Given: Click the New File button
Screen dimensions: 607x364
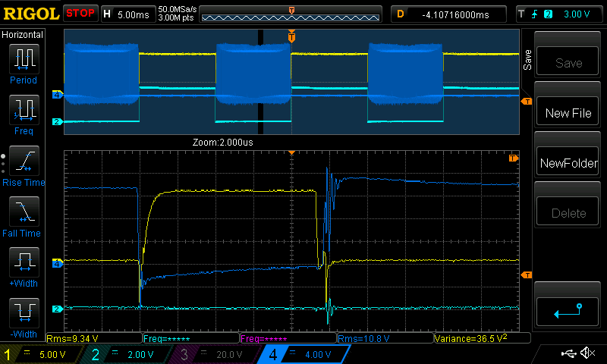Looking at the screenshot, I should coord(568,113).
